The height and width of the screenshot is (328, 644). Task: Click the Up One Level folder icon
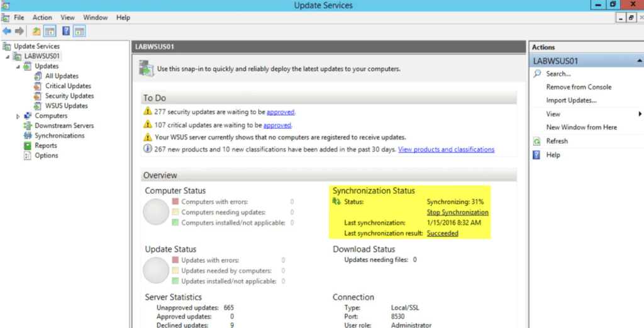coord(36,31)
